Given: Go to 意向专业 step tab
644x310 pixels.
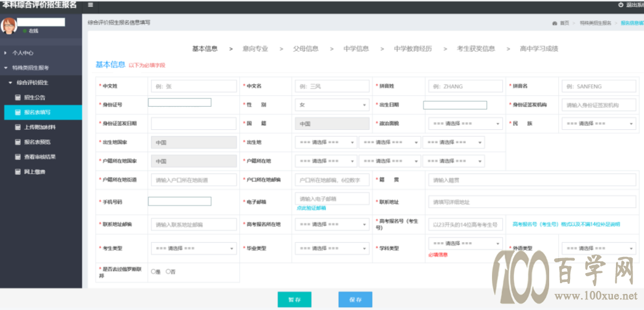Looking at the screenshot, I should point(255,49).
